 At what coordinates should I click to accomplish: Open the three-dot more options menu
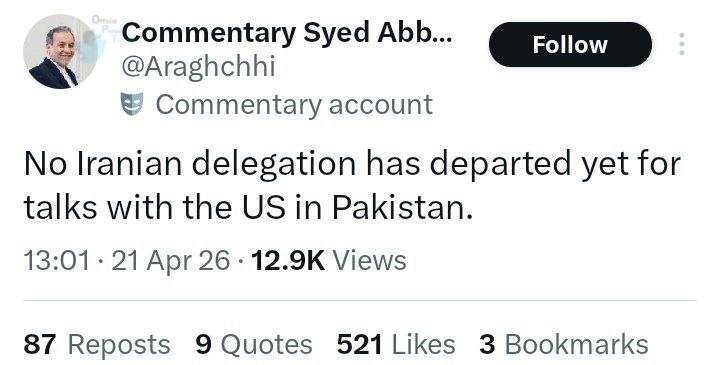(x=682, y=44)
